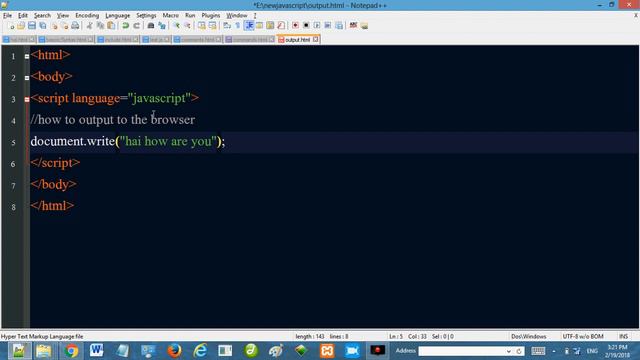
Task: Click the comment "//how to output to the browser"
Action: click(x=113, y=120)
